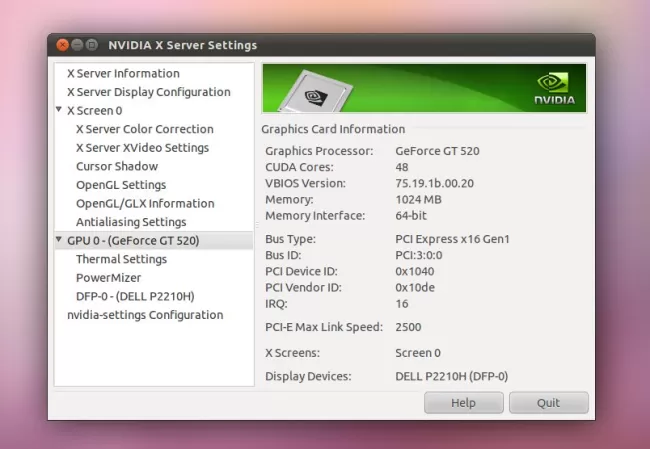Viewport: 650px width, 449px height.
Task: Collapse the X Screen 0 tree arrow
Action: pos(59,110)
